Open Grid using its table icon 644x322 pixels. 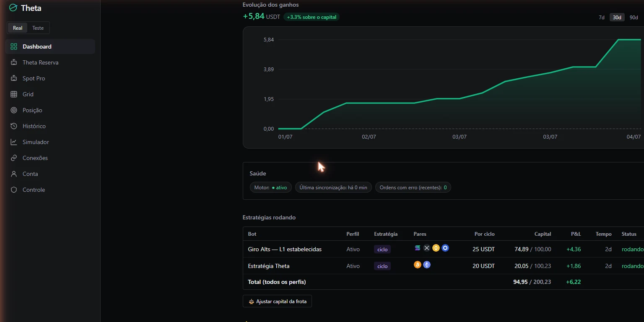coord(14,94)
